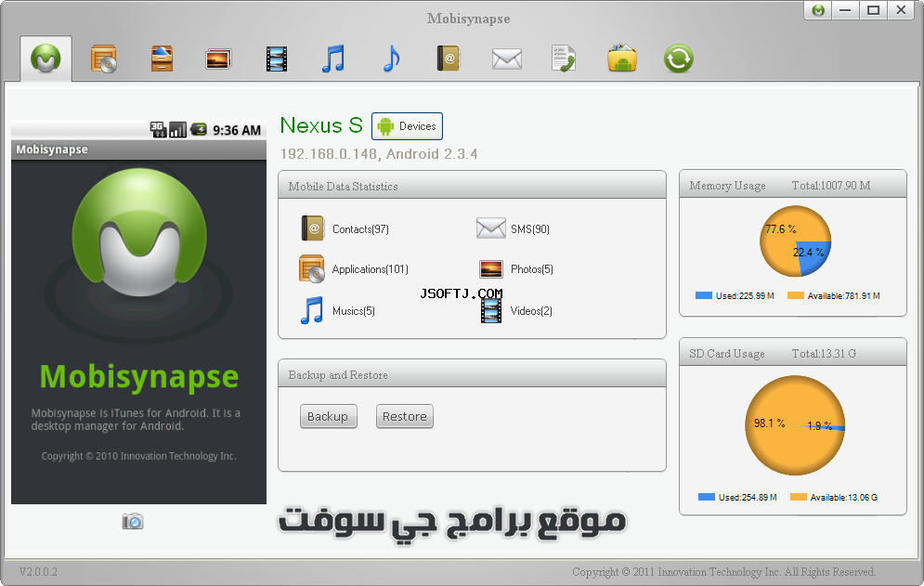
Task: Open the Contacts address book toolbar icon
Action: point(449,59)
